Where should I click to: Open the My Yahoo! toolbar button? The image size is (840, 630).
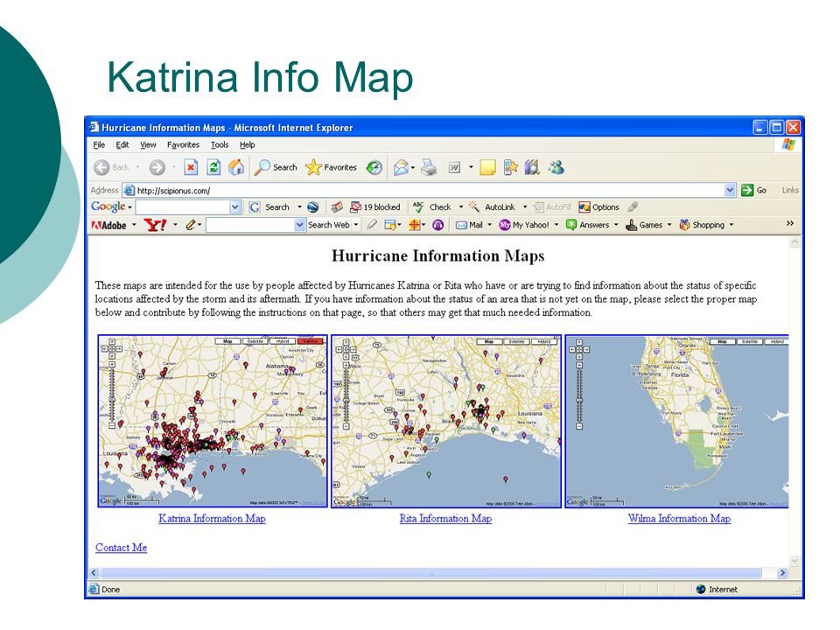(x=524, y=225)
